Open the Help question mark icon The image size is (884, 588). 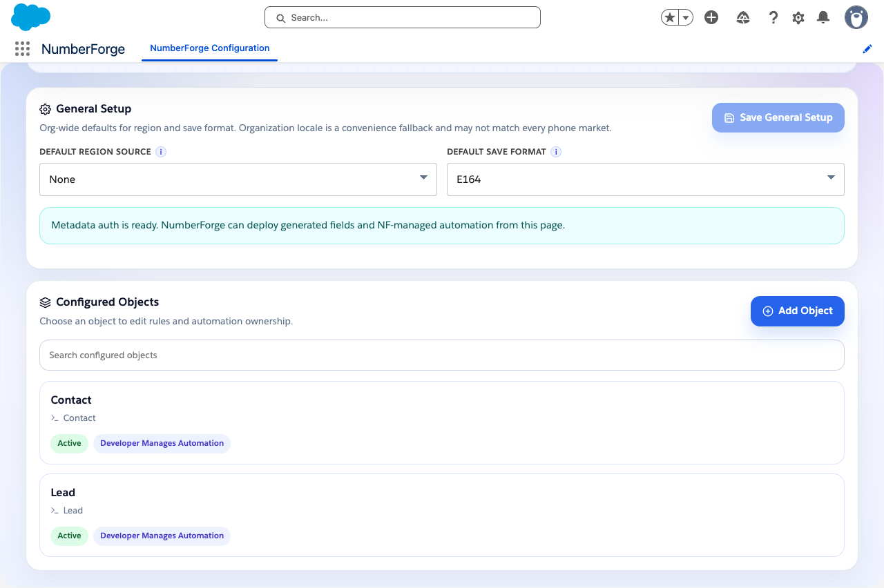pos(773,17)
